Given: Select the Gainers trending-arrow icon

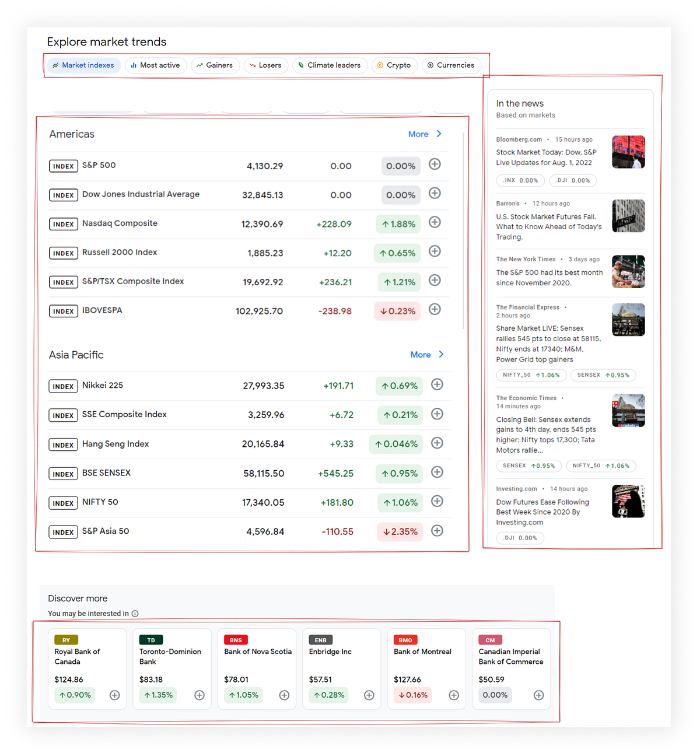Looking at the screenshot, I should [200, 65].
